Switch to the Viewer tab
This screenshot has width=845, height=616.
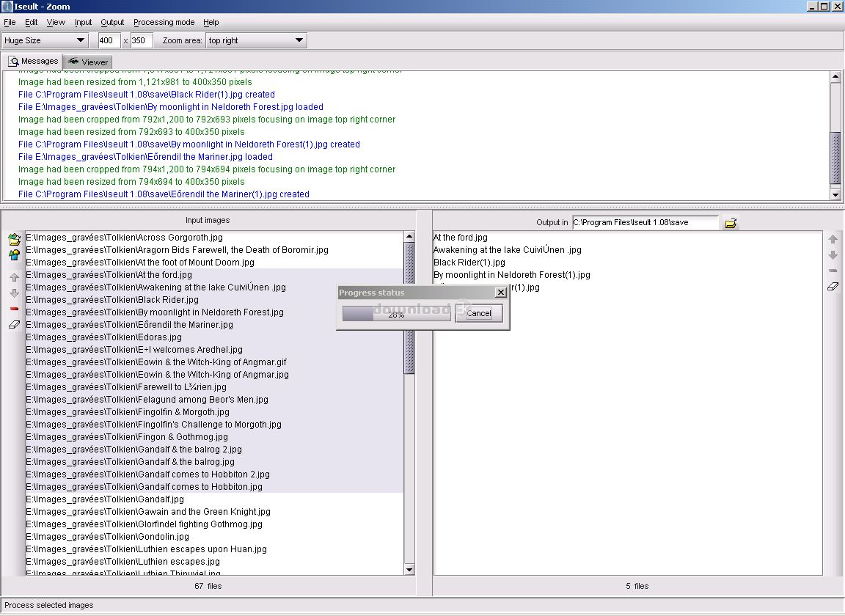88,62
